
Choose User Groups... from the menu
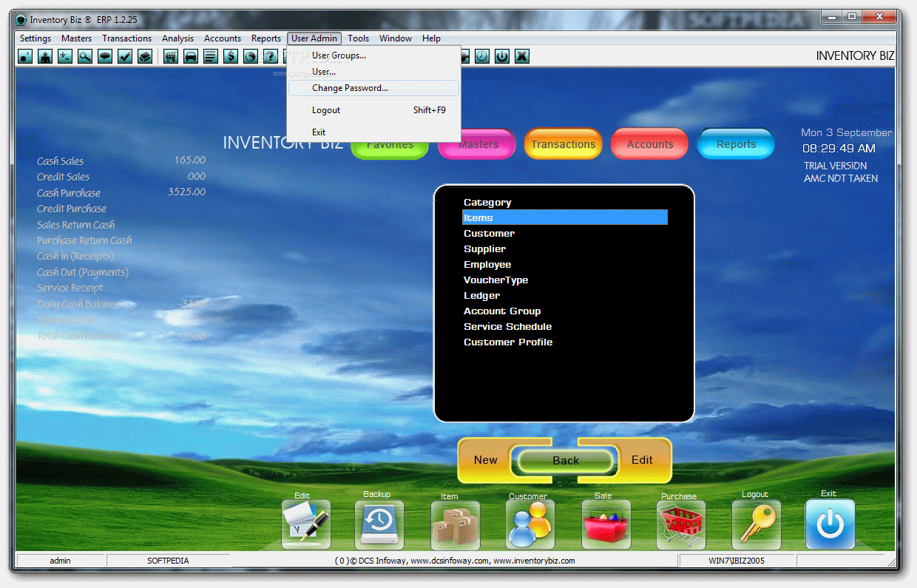(373, 55)
